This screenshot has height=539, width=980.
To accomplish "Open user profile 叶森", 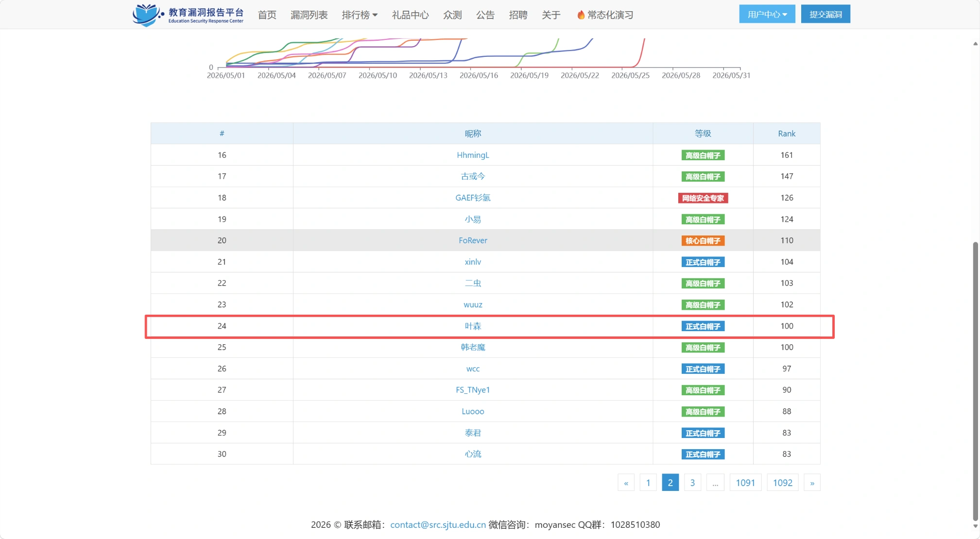I will [x=473, y=326].
